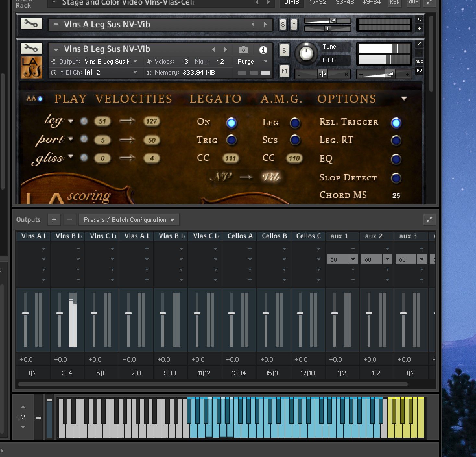Open Presets / Batch Configuration dropdown
The image size is (476, 457).
pyautogui.click(x=129, y=220)
